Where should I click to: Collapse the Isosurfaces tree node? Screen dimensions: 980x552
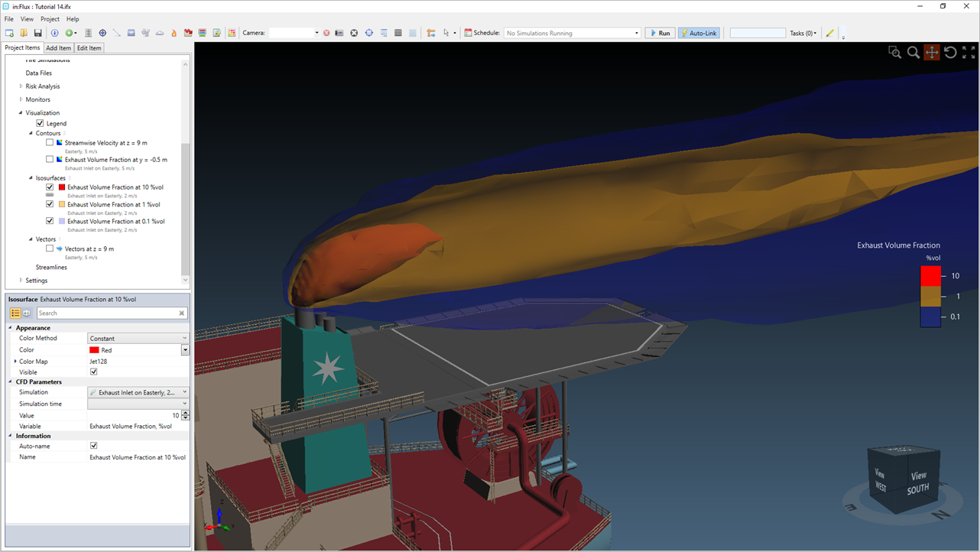pos(31,178)
